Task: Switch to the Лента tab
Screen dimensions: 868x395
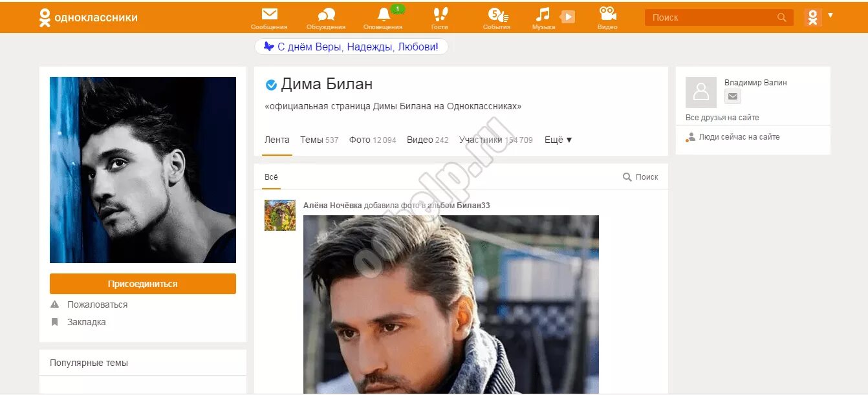Action: [277, 140]
